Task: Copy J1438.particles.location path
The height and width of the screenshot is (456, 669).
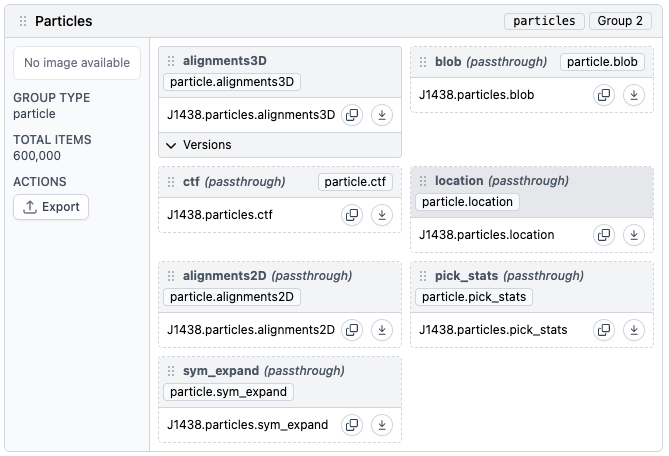Action: click(x=604, y=235)
